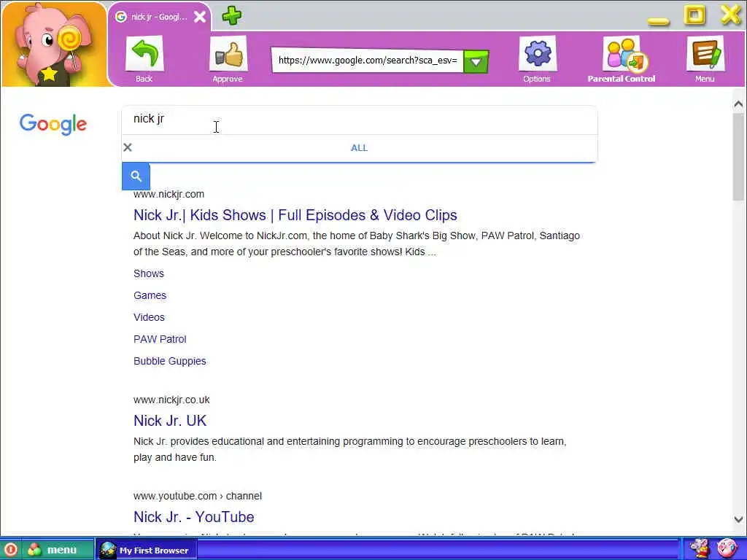Screen dimensions: 747x560
Task: Close the 'nick jr - Google' tab
Action: [x=200, y=17]
